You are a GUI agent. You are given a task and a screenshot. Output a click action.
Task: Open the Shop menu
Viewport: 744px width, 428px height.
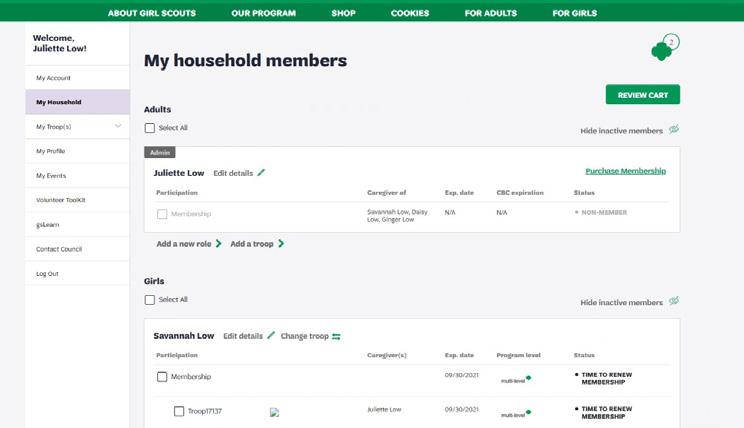(x=344, y=13)
